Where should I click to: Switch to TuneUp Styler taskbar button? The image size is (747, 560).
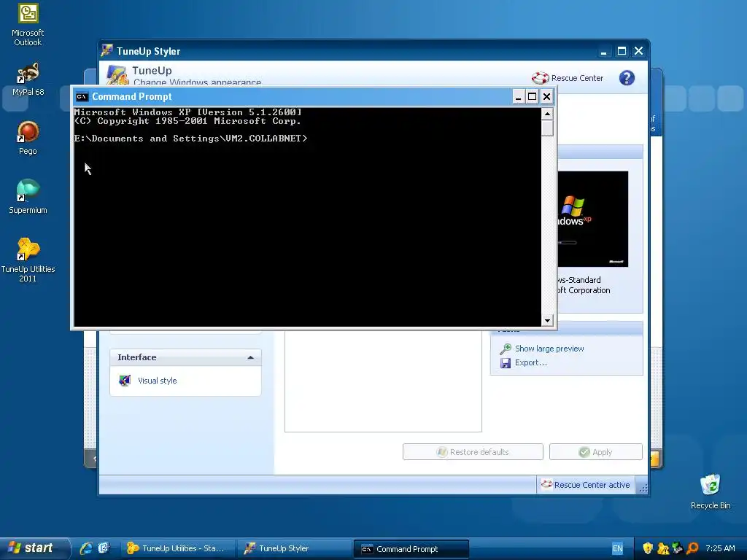tap(295, 548)
